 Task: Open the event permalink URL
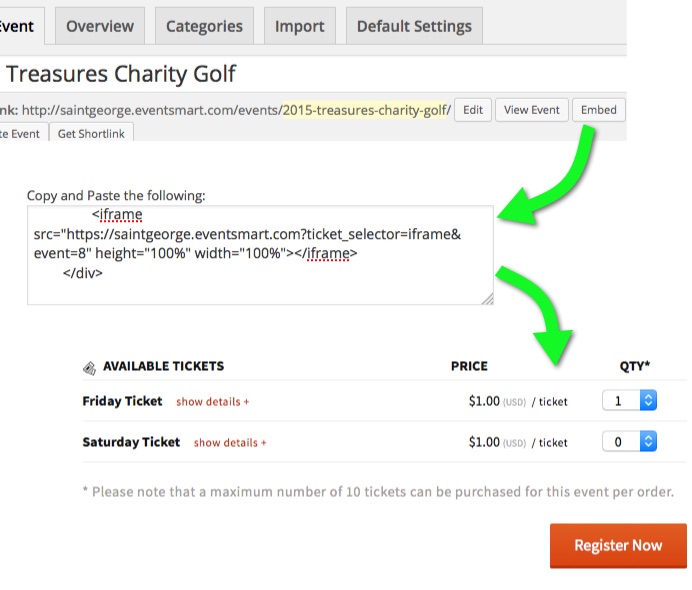point(236,110)
